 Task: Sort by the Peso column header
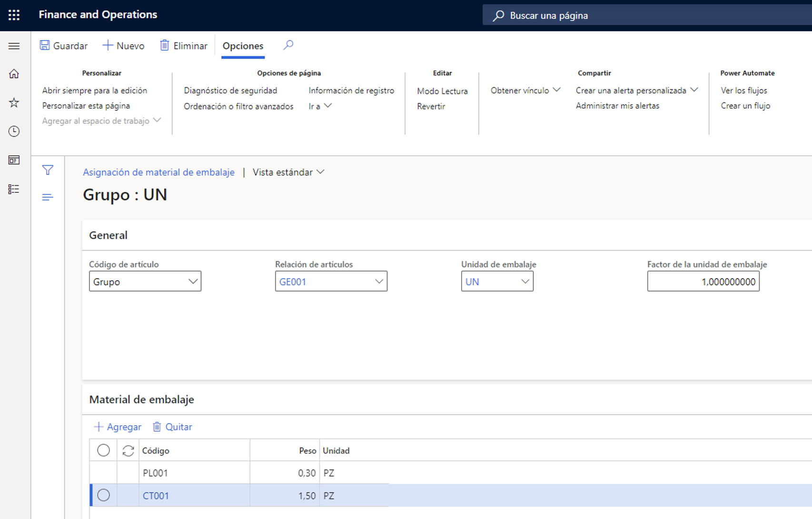tap(285, 450)
